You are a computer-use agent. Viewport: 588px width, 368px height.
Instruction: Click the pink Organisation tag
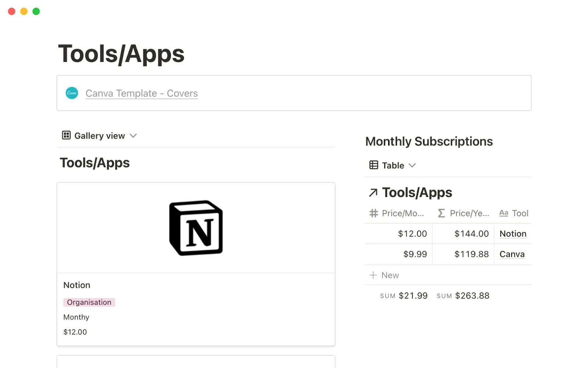pos(89,302)
